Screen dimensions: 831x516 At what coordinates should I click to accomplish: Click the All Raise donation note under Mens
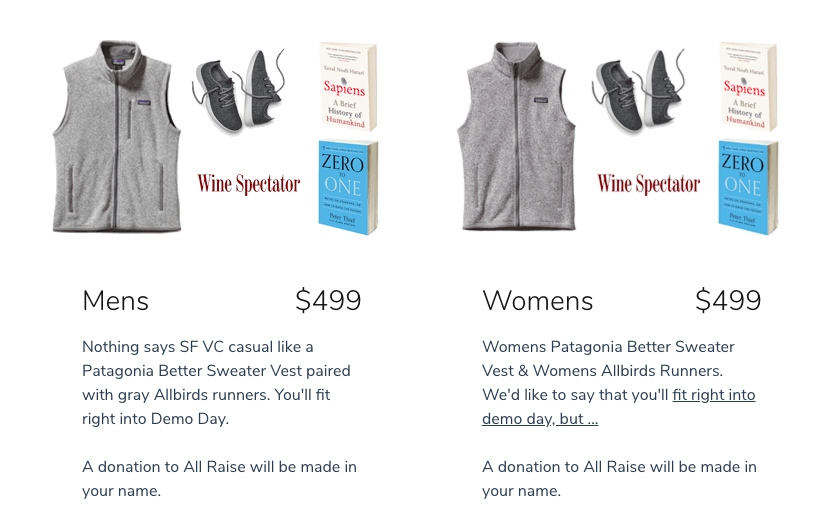tap(219, 478)
